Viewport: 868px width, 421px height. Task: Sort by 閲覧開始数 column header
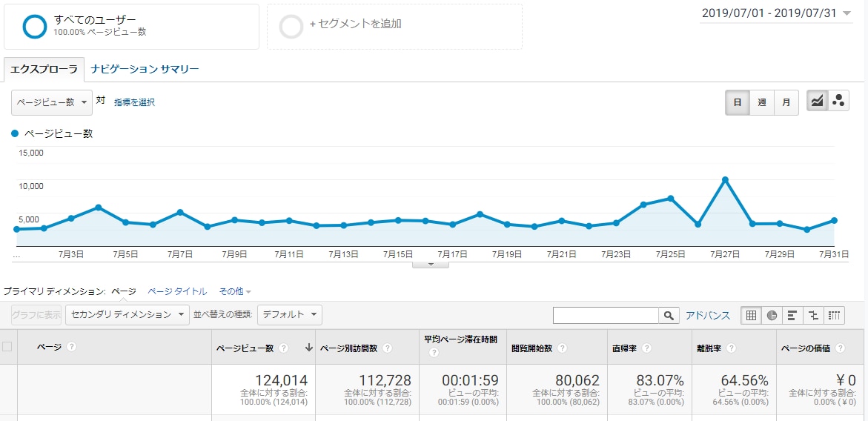click(532, 348)
